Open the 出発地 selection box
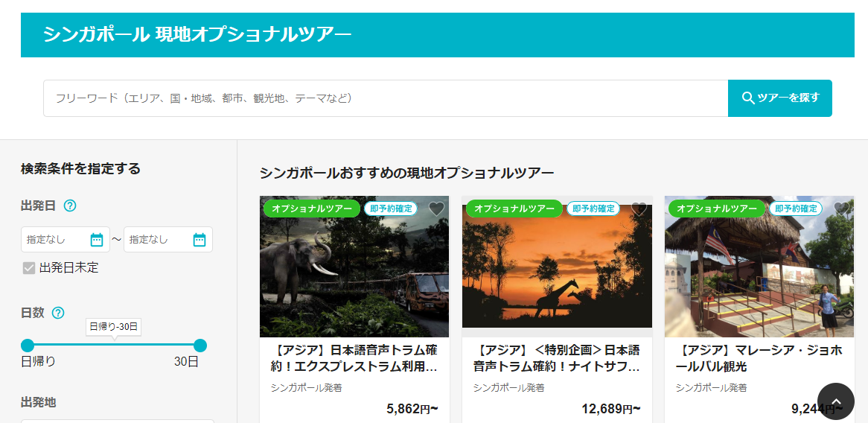 [117, 421]
